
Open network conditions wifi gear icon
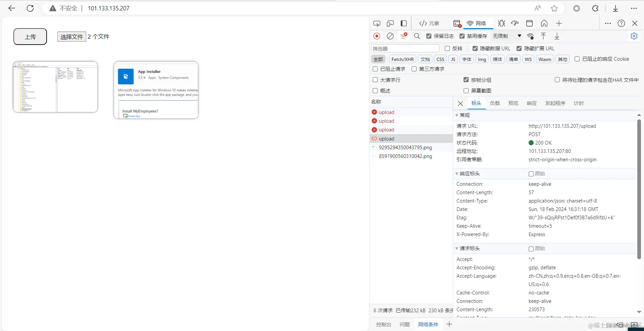[530, 36]
